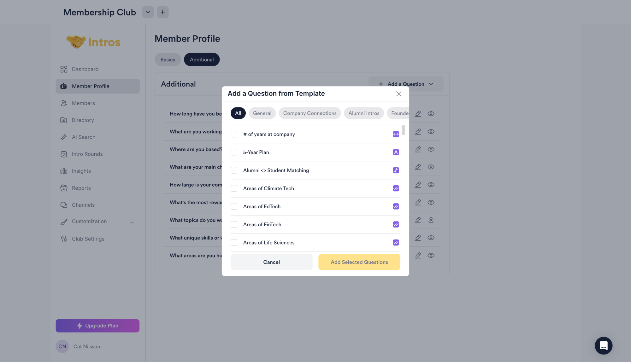Switch to Company Connections template tab
The image size is (631, 364).
[x=310, y=113]
